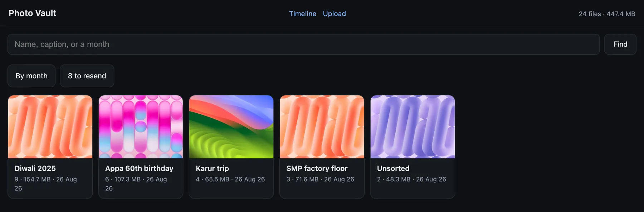
Task: Select the Karur trip title text
Action: (212, 168)
